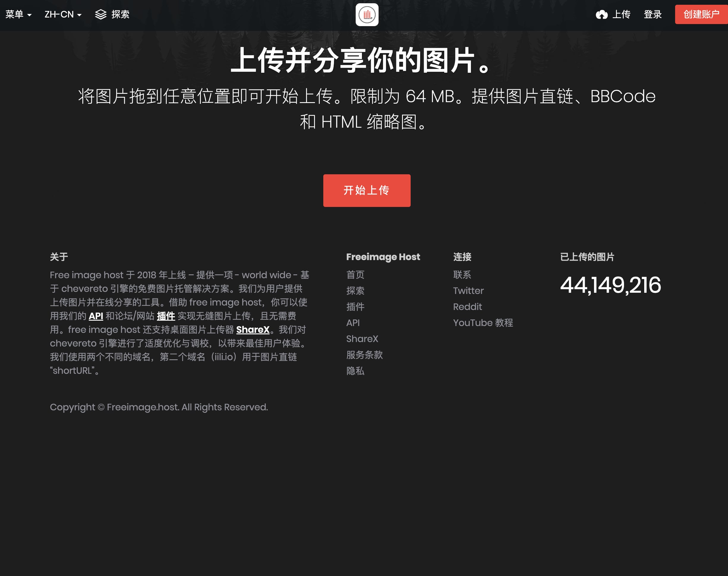Click the 探索 layers icon
728x576 pixels.
(x=100, y=15)
